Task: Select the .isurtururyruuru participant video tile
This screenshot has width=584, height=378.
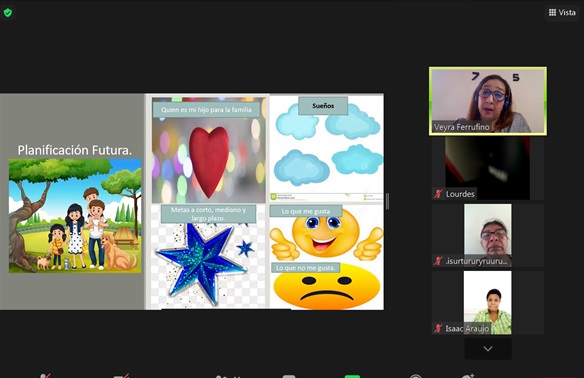Action: coord(488,235)
